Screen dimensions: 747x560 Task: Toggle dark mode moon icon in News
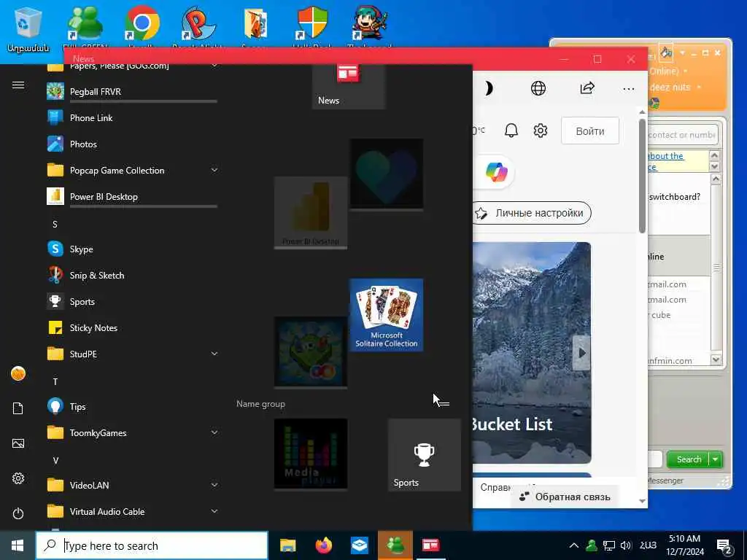point(488,88)
